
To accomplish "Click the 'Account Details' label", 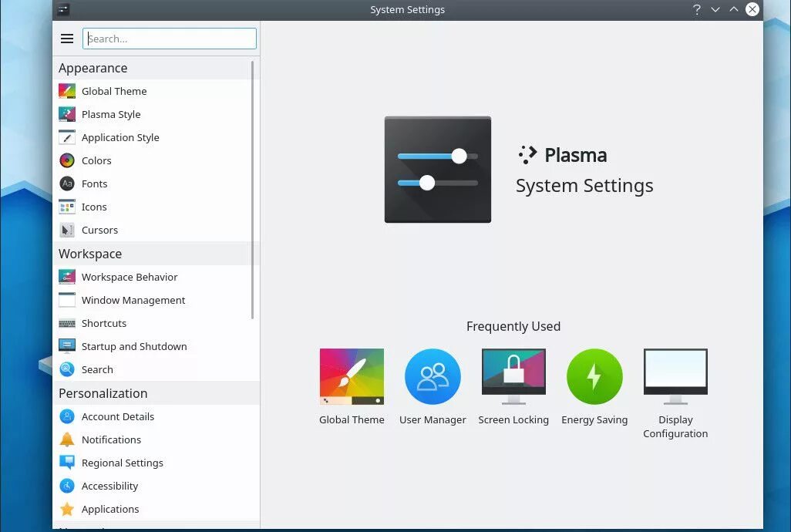I will tap(117, 416).
